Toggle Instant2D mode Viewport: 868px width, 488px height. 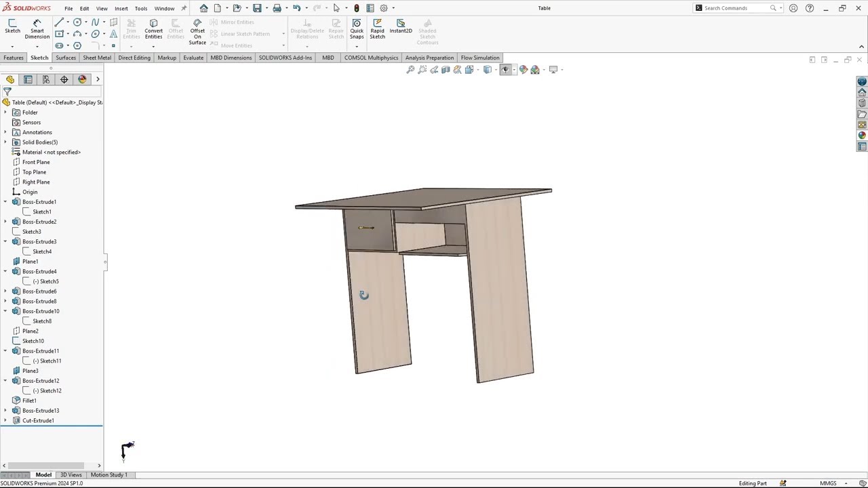pos(401,26)
